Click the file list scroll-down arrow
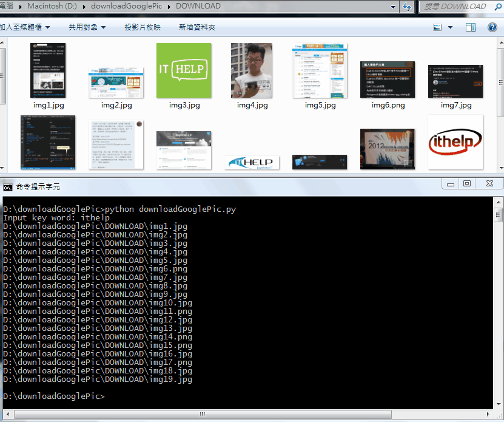 click(501, 168)
